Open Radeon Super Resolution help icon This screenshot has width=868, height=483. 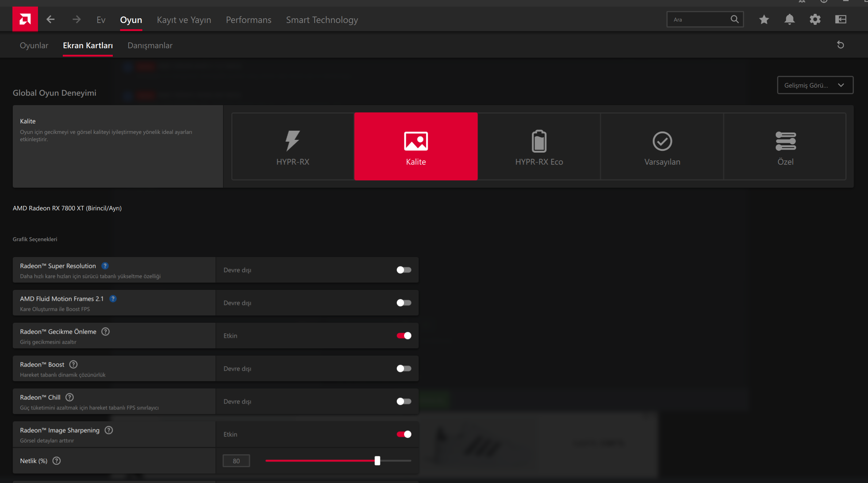tap(105, 266)
